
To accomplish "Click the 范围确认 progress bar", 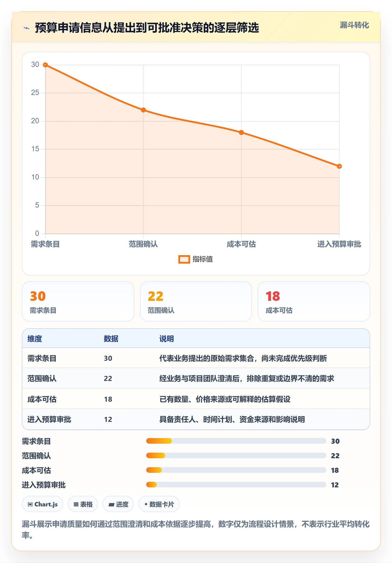I will tap(236, 455).
